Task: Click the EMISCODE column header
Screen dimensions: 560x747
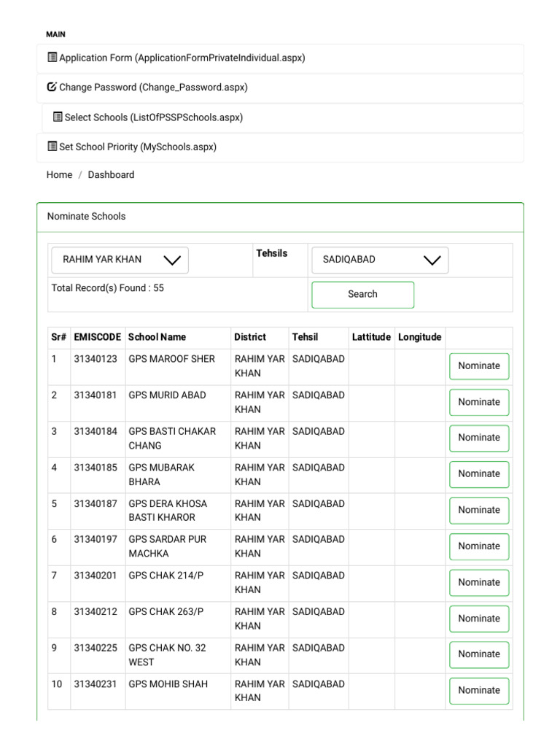Action: (97, 337)
